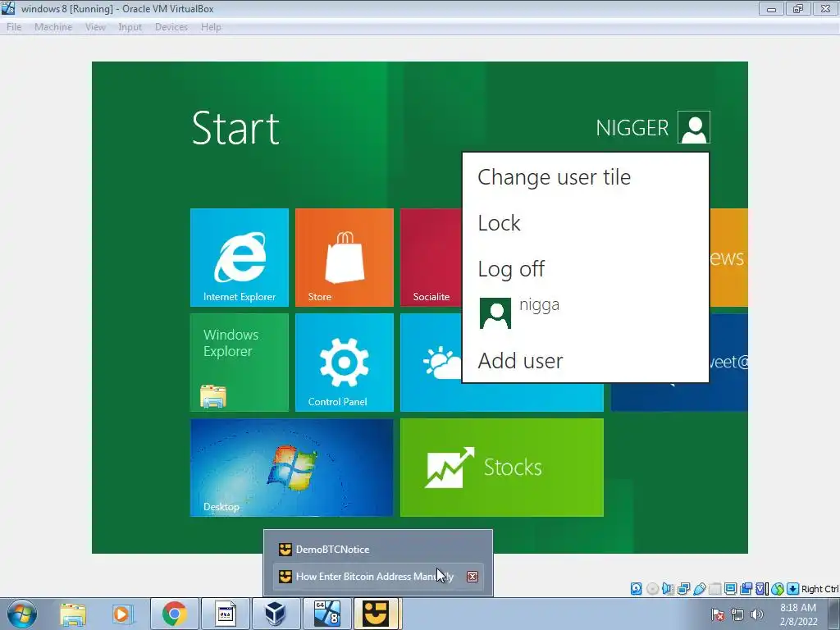The height and width of the screenshot is (630, 840).
Task: Select How Enter Bitcoin Address Manually preview entry
Action: 378,577
